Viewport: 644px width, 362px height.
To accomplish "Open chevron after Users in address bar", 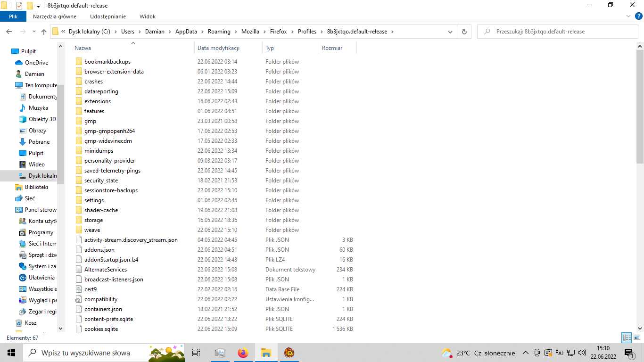I will click(140, 32).
